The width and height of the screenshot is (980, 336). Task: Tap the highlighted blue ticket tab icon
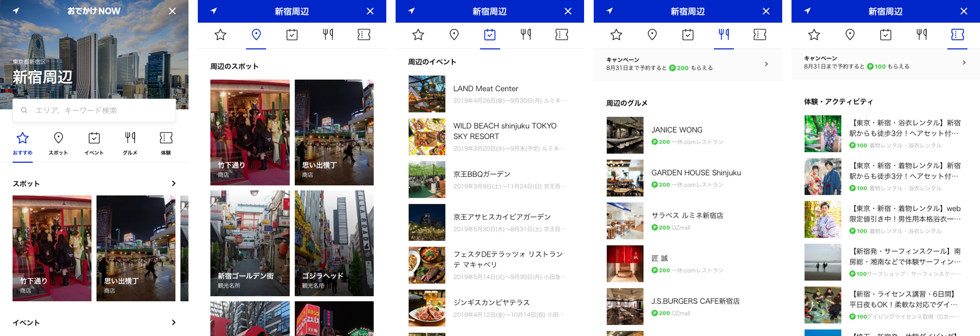(957, 35)
